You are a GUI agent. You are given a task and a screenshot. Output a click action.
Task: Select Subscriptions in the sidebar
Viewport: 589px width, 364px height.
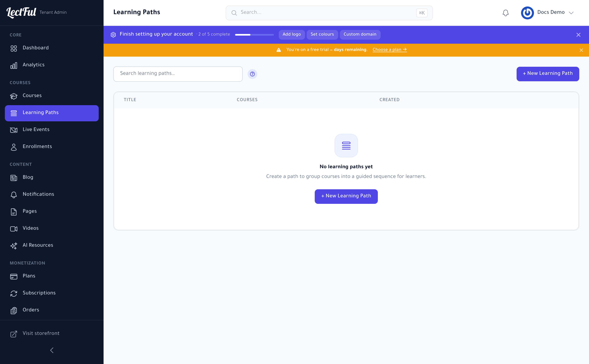click(x=52, y=293)
